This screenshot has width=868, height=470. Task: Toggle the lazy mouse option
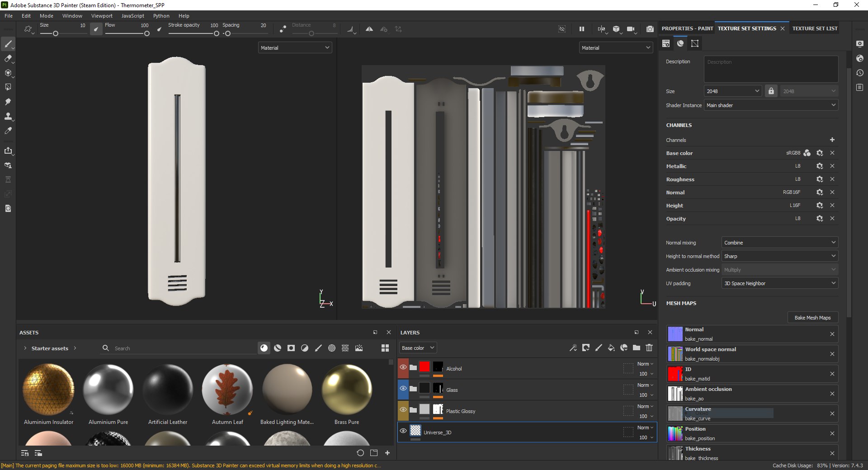[x=283, y=29]
